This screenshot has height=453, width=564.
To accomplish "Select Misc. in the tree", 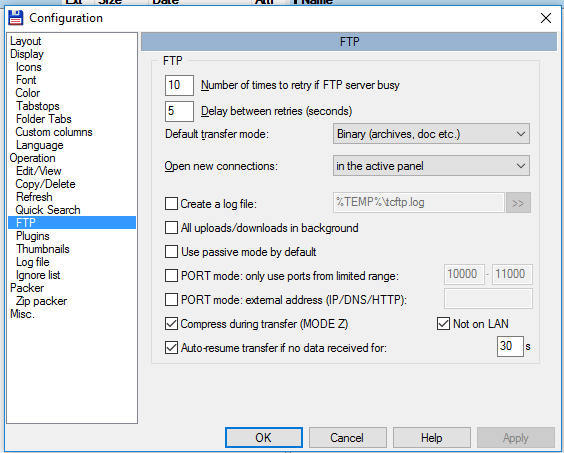I will [22, 314].
